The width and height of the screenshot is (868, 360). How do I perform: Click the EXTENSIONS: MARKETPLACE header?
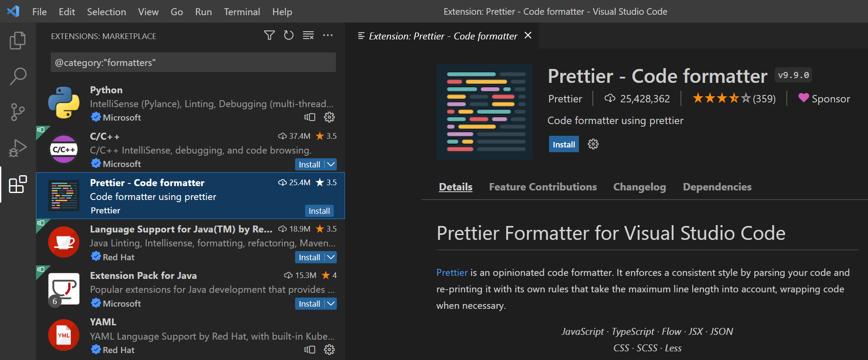point(104,36)
